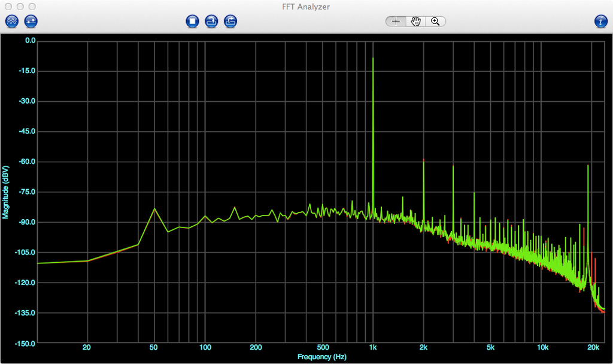This screenshot has height=364, width=613.
Task: Minimize the FFT Analyzer window
Action: [x=20, y=6]
